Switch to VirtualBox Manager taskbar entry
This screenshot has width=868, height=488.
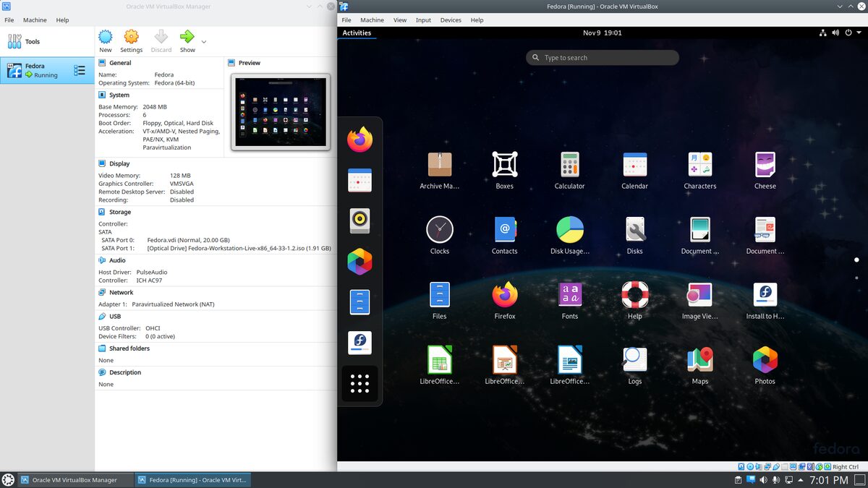pos(75,480)
